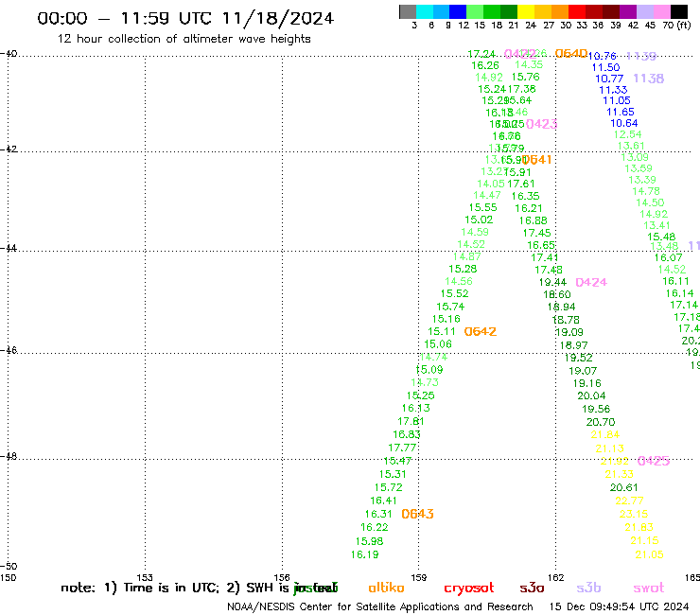Select the cyan swatch in color scale
This screenshot has height=615, width=700.
(x=425, y=11)
